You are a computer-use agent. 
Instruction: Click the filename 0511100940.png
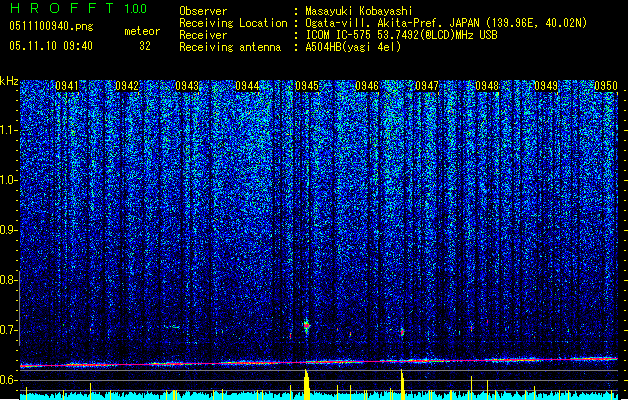(x=51, y=26)
